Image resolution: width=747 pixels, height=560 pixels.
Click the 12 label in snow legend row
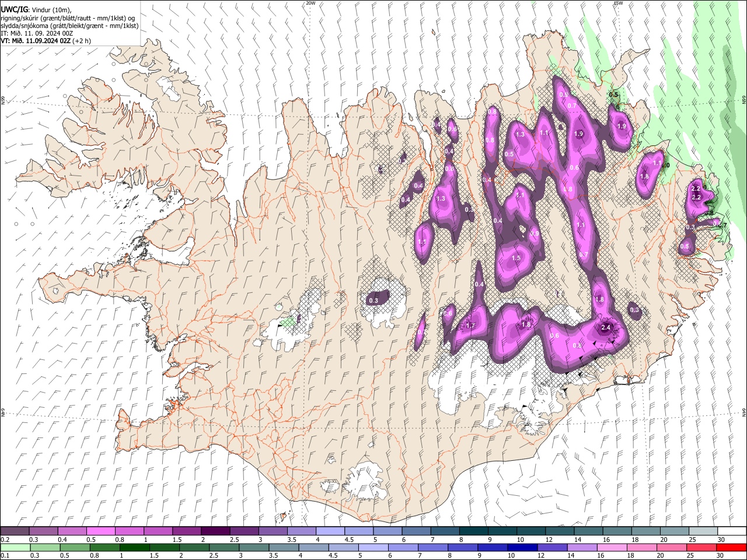(549, 540)
